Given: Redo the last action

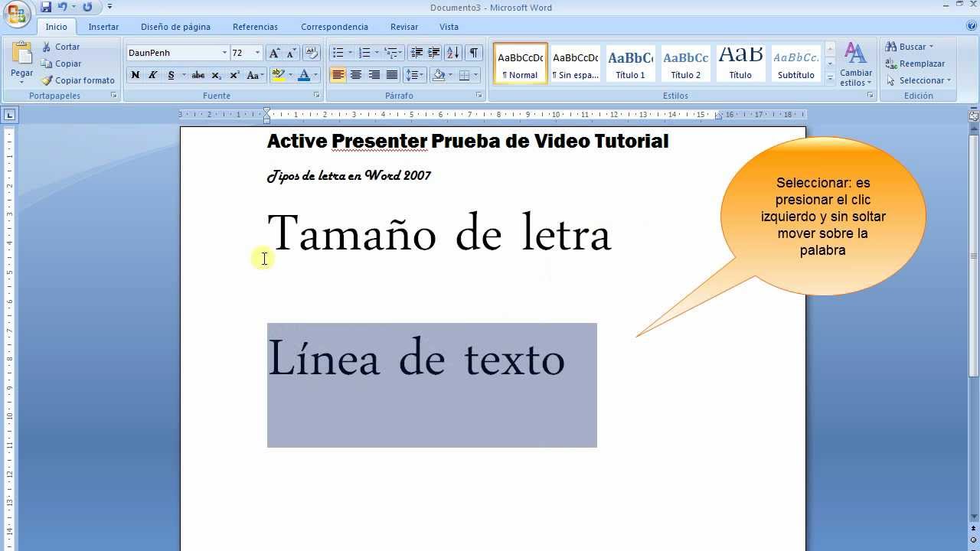Looking at the screenshot, I should click(x=87, y=7).
